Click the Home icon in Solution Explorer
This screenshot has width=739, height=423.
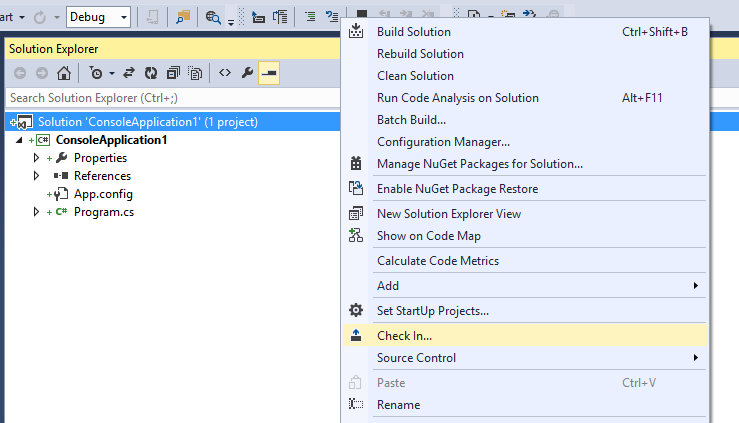[x=64, y=73]
